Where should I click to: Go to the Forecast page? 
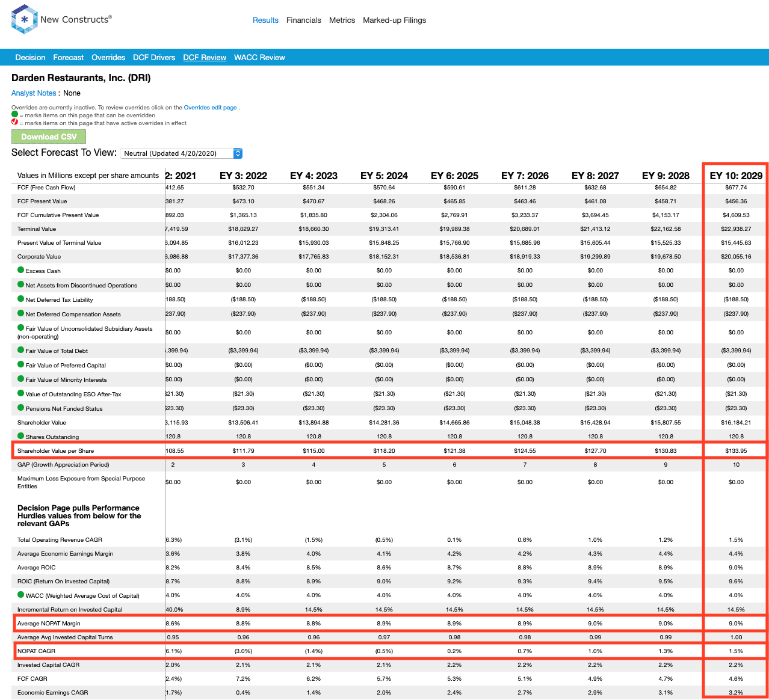point(69,57)
